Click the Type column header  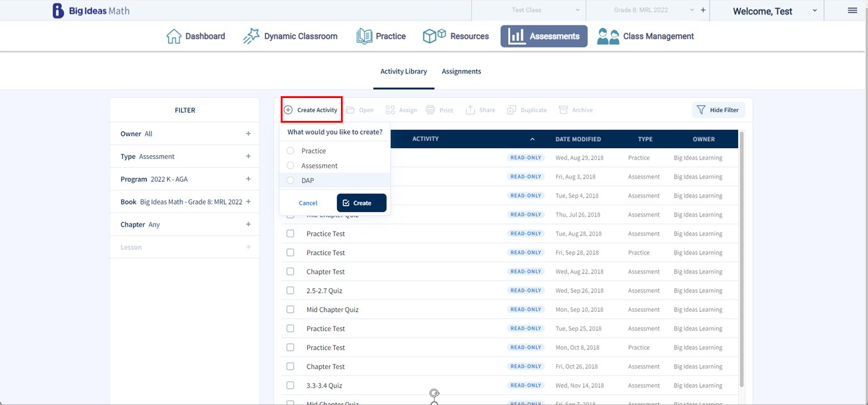[645, 139]
